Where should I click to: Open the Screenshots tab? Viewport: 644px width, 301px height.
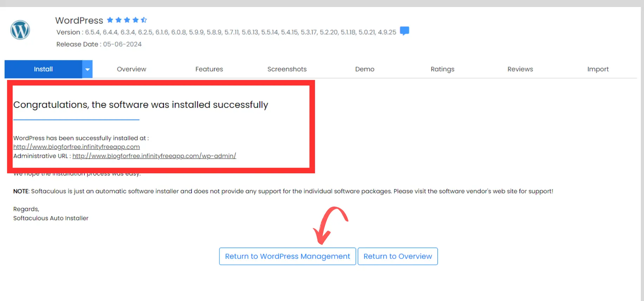[x=287, y=69]
